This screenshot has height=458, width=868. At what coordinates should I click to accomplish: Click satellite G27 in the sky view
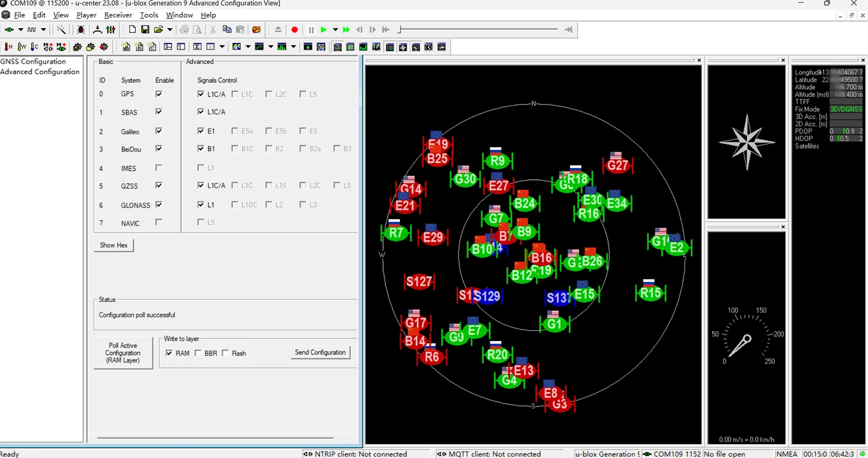click(617, 165)
